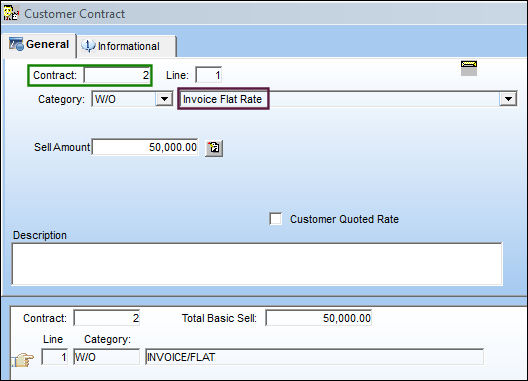This screenshot has width=528, height=381.
Task: Click the Category: label near the top
Action: (61, 99)
